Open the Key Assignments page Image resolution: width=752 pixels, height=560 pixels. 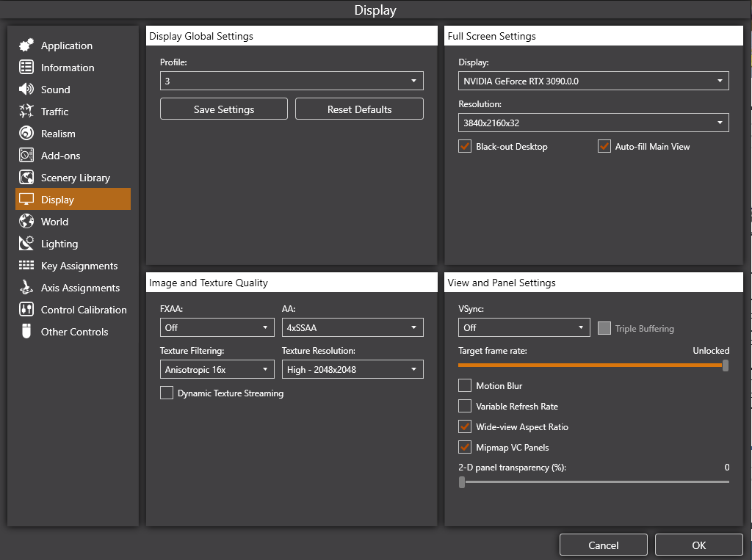pyautogui.click(x=73, y=266)
